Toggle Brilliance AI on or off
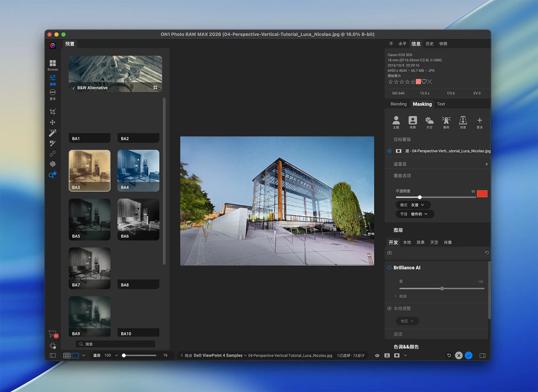The width and height of the screenshot is (538, 392). [x=390, y=268]
